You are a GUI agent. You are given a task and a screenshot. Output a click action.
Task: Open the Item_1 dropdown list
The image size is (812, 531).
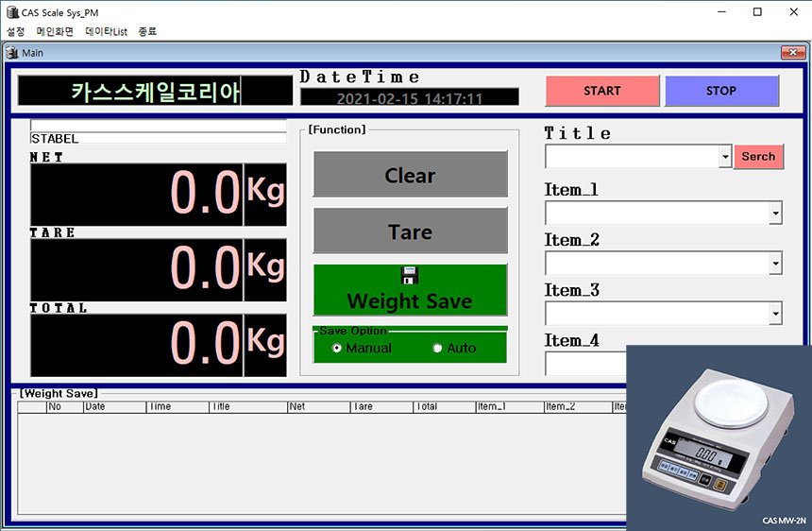click(775, 214)
